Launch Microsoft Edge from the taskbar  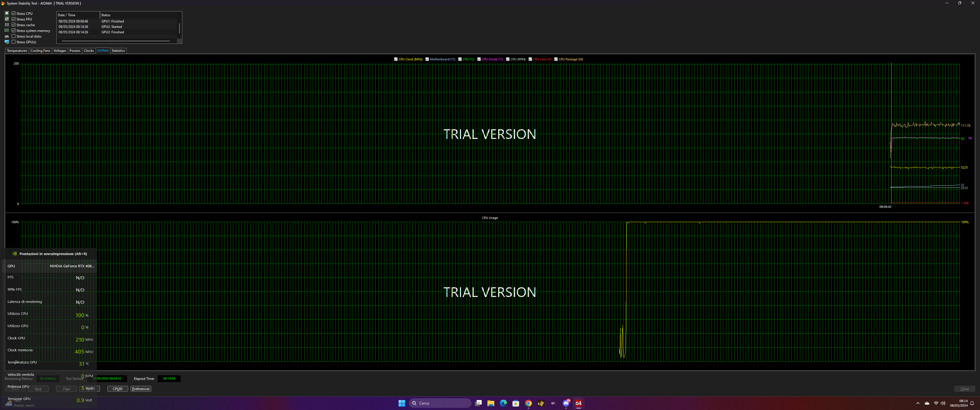[503, 403]
